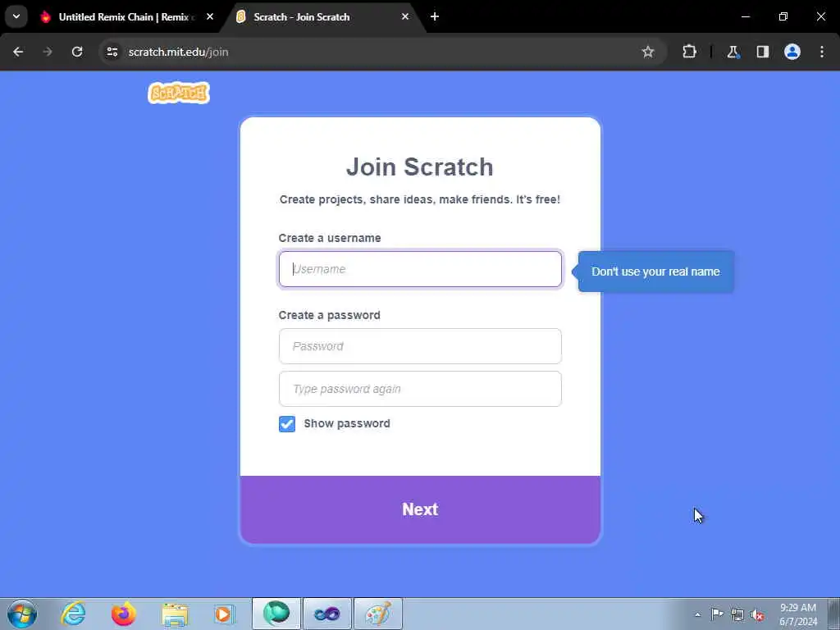Click the infinity-loop app taskbar icon

pyautogui.click(x=326, y=614)
